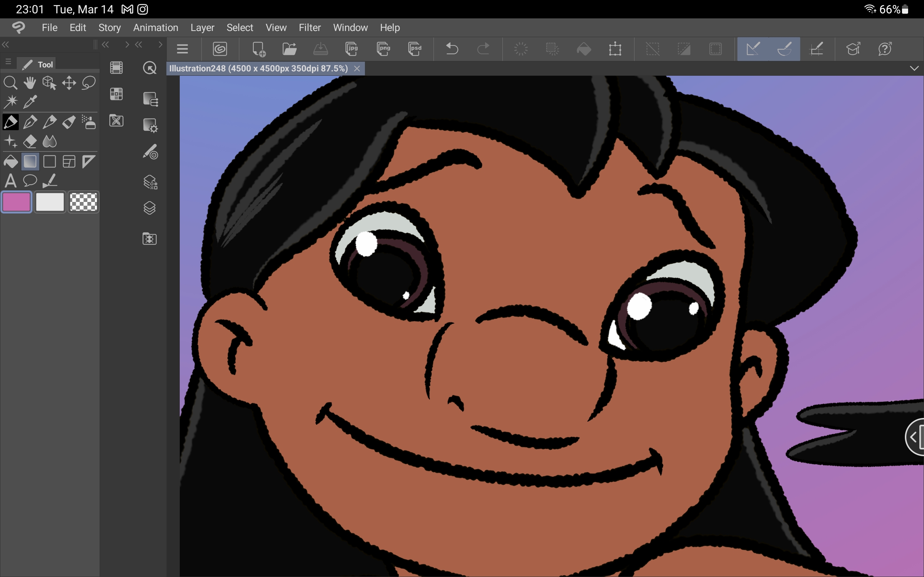This screenshot has height=577, width=924.
Task: Open the Layer menu
Action: coord(202,28)
